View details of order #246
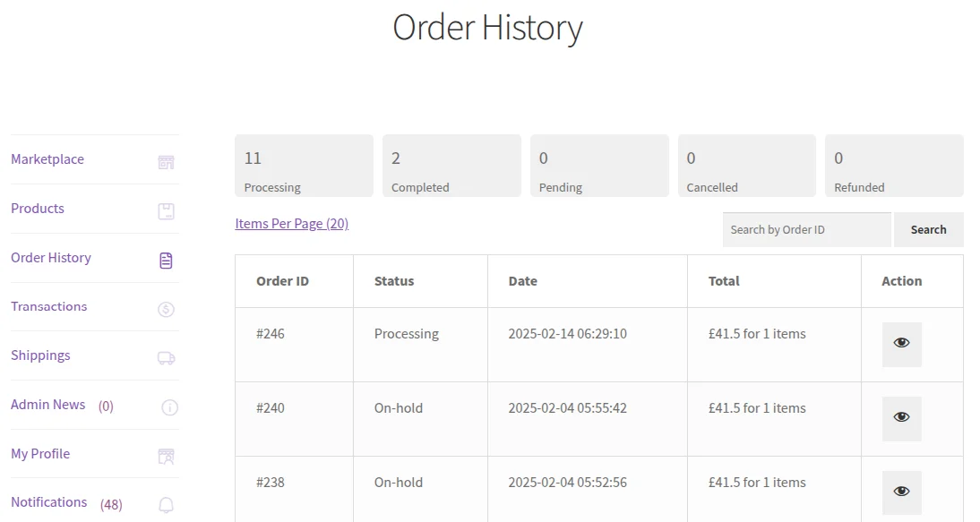The image size is (980, 522). pos(900,344)
